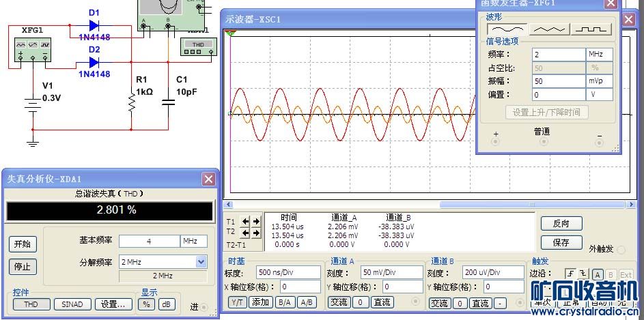The height and width of the screenshot is (320, 644).
Task: Click X 轴位移 field in timebase
Action: point(300,287)
